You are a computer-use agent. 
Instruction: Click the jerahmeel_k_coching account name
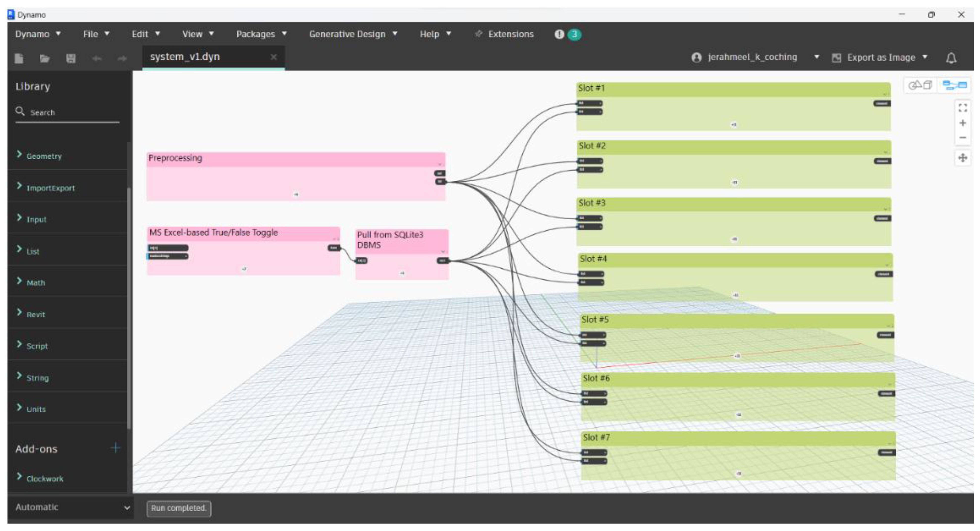pyautogui.click(x=752, y=57)
